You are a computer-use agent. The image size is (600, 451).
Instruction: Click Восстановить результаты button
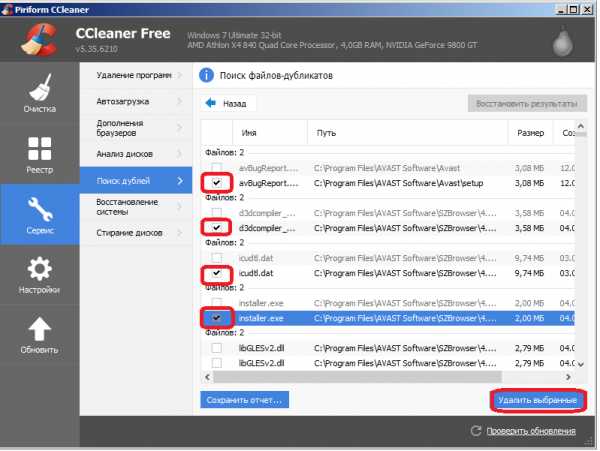527,103
